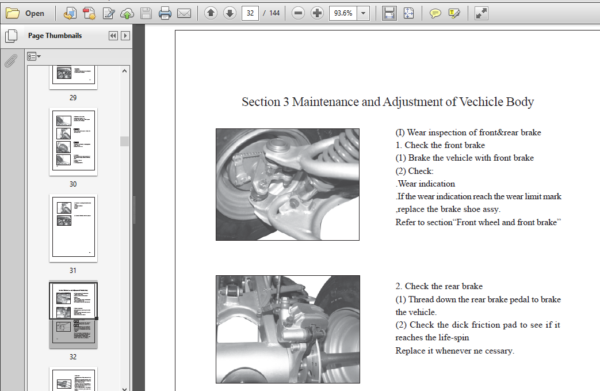Screen dimensions: 600x391
Task: Click the Print icon
Action: click(165, 13)
